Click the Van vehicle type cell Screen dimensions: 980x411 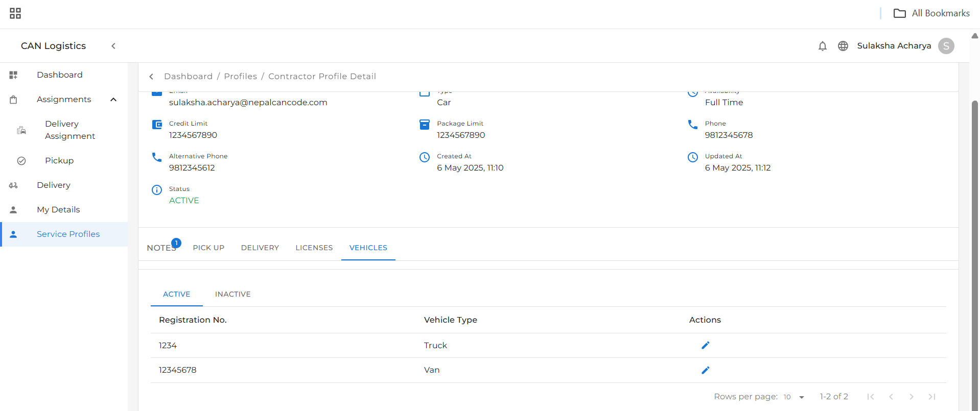(x=432, y=370)
